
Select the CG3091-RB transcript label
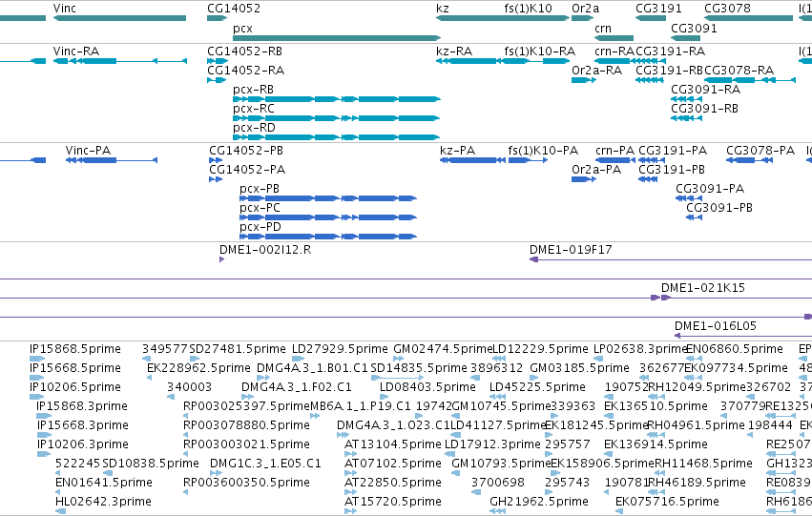coord(704,108)
